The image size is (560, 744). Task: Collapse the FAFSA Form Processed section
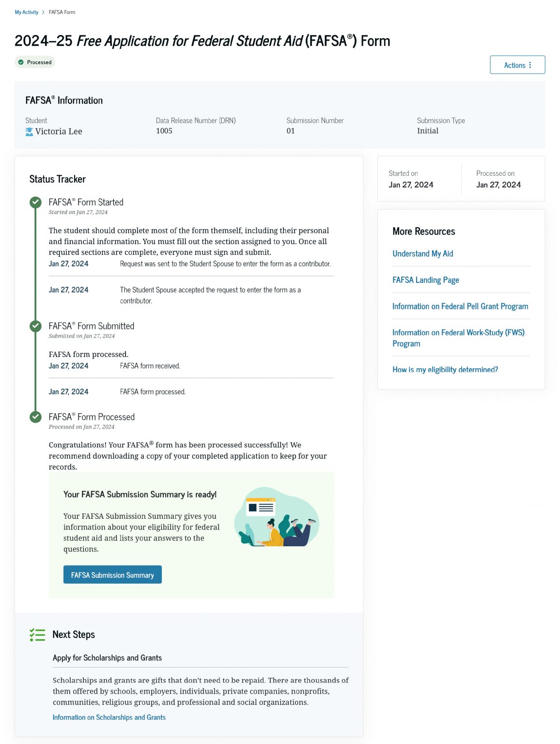(92, 417)
